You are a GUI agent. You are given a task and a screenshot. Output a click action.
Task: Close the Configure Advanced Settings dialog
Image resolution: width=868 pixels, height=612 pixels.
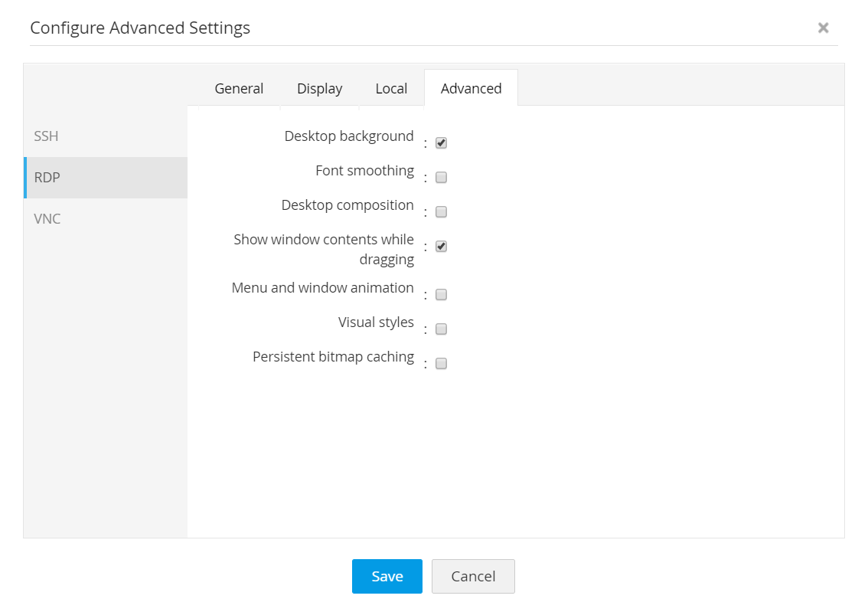(x=823, y=28)
